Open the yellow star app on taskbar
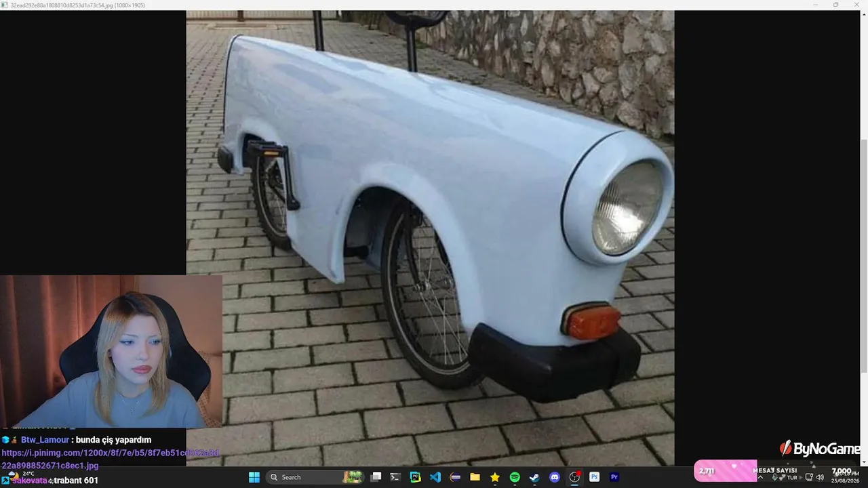Screen dimensions: 868x488 tap(495, 477)
